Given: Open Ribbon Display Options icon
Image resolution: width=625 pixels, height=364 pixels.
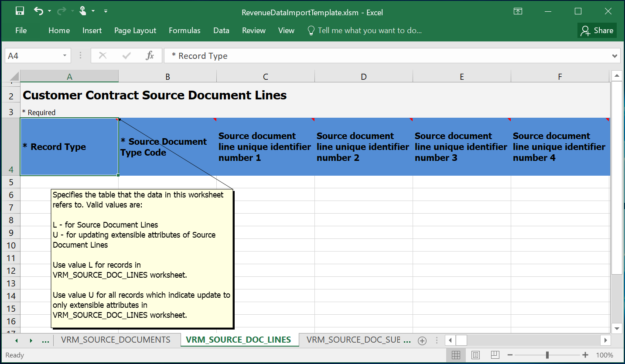Looking at the screenshot, I should (x=518, y=12).
